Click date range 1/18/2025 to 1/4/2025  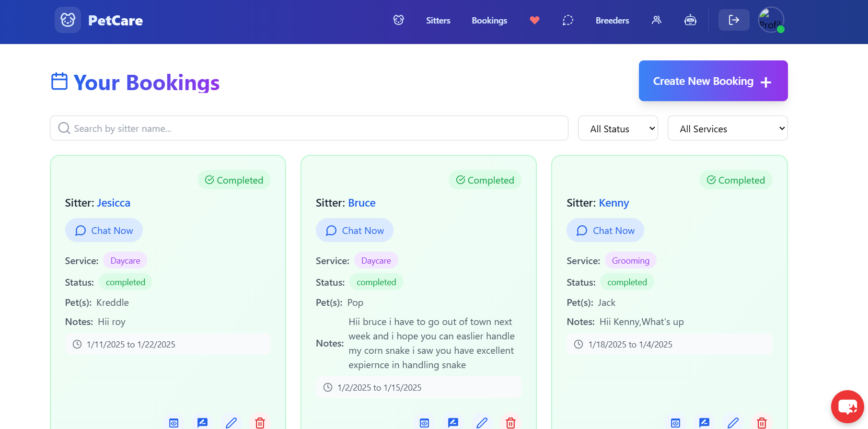pyautogui.click(x=670, y=344)
